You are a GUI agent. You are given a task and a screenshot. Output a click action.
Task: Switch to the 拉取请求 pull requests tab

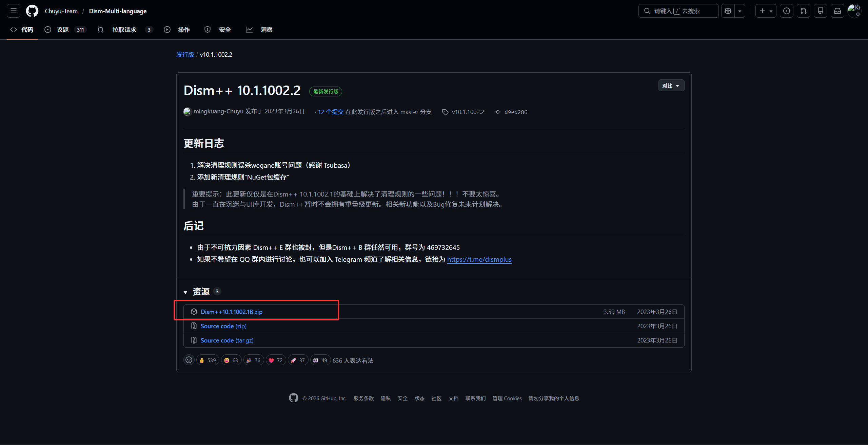pos(124,30)
